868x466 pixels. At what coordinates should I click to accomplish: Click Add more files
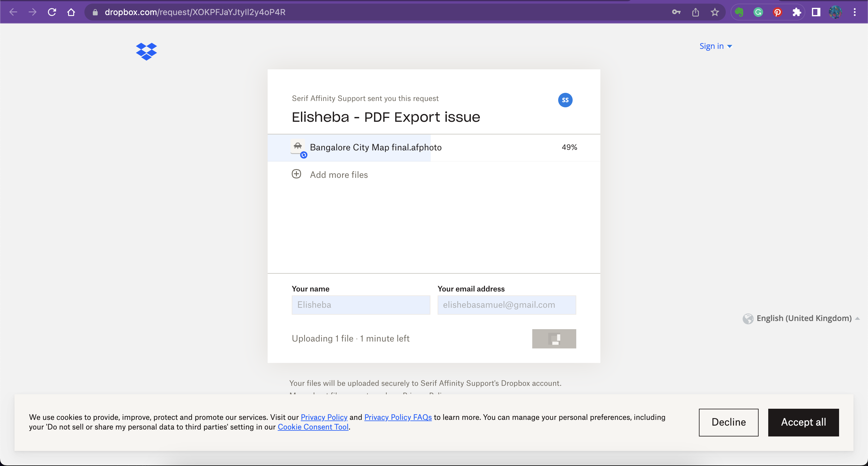339,175
